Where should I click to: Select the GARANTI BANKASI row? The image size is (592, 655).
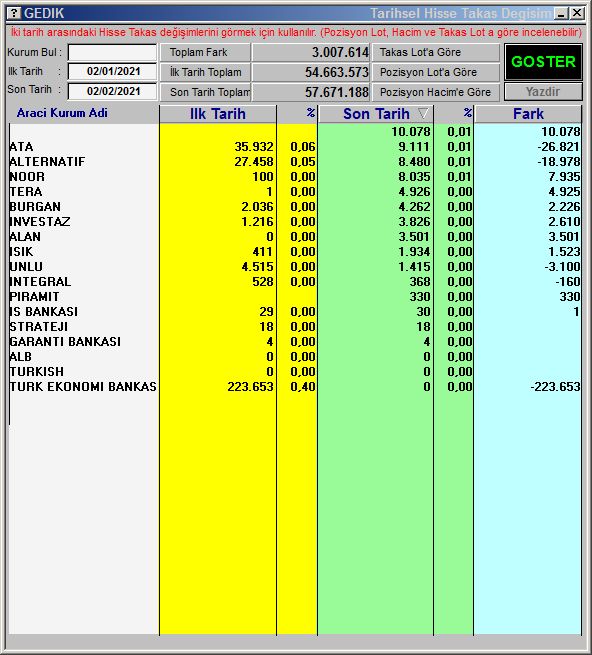point(295,342)
